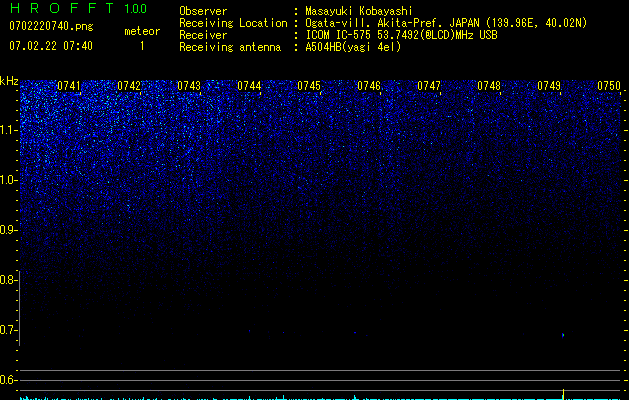Click the "Receiving antenna" label
The width and height of the screenshot is (629, 400).
(x=230, y=47)
